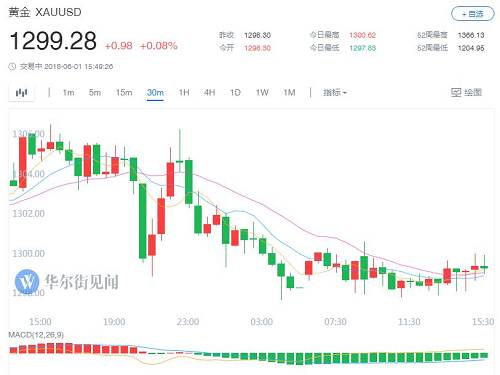Click the 03:00 time axis label
This screenshot has width=500, height=375.
(x=262, y=322)
